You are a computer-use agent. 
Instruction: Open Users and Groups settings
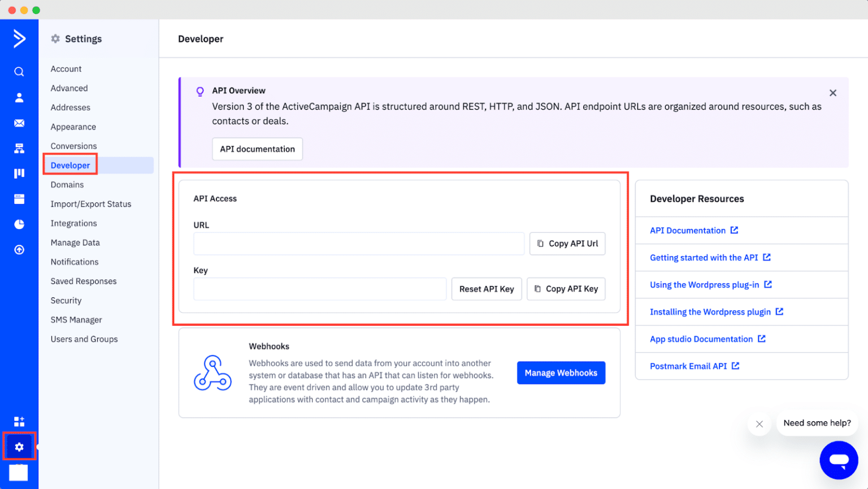(84, 339)
